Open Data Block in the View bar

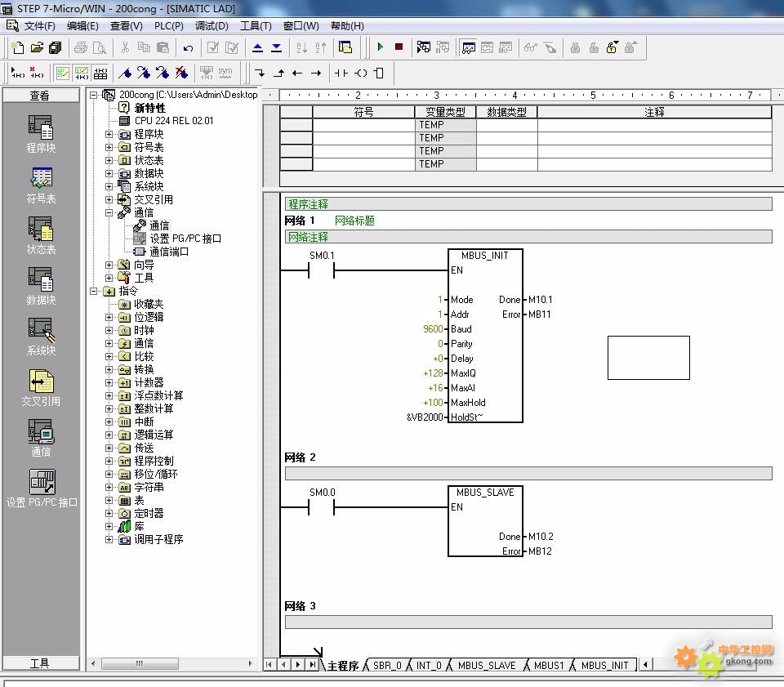coord(41,286)
